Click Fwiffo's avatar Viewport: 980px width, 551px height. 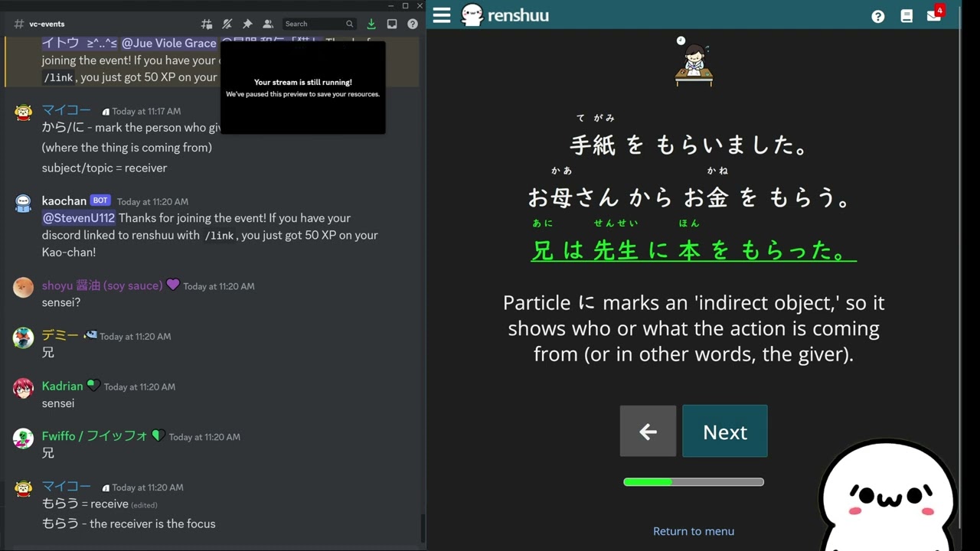[24, 439]
